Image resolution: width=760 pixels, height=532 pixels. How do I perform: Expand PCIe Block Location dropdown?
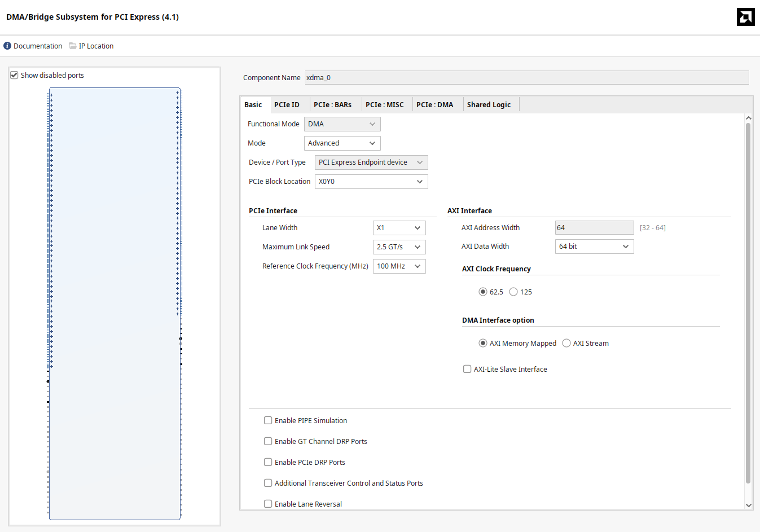pyautogui.click(x=371, y=182)
